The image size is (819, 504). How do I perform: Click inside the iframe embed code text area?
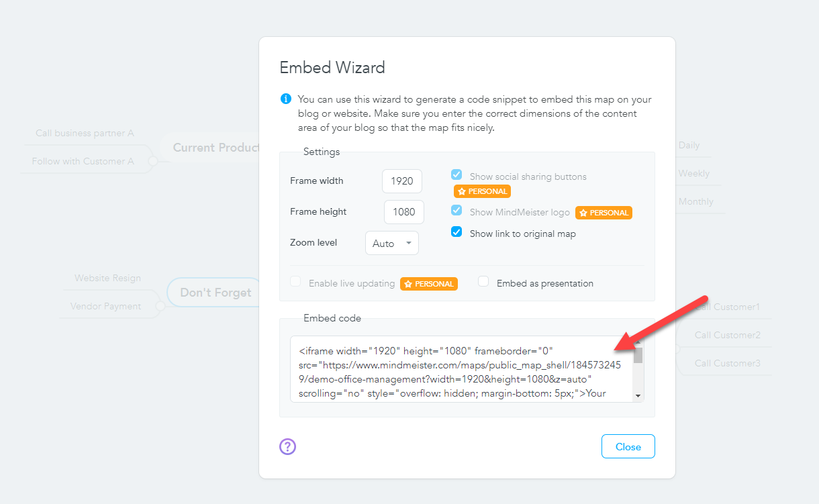[x=462, y=369]
